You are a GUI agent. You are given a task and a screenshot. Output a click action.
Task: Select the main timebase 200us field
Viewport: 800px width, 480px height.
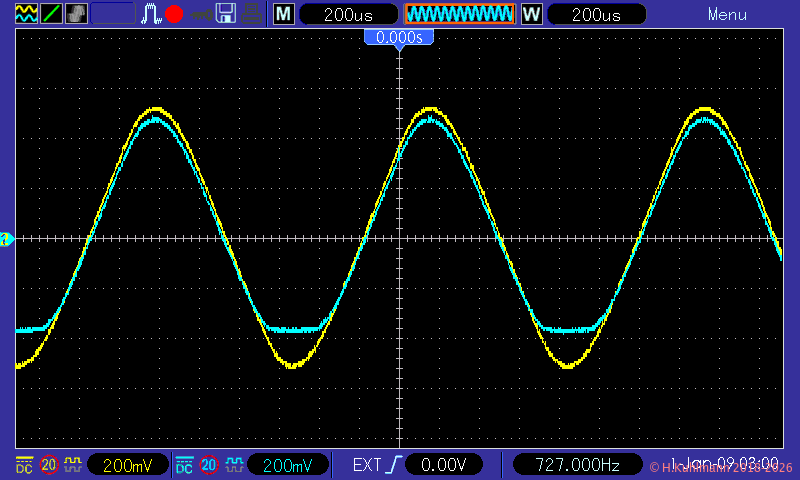[348, 14]
